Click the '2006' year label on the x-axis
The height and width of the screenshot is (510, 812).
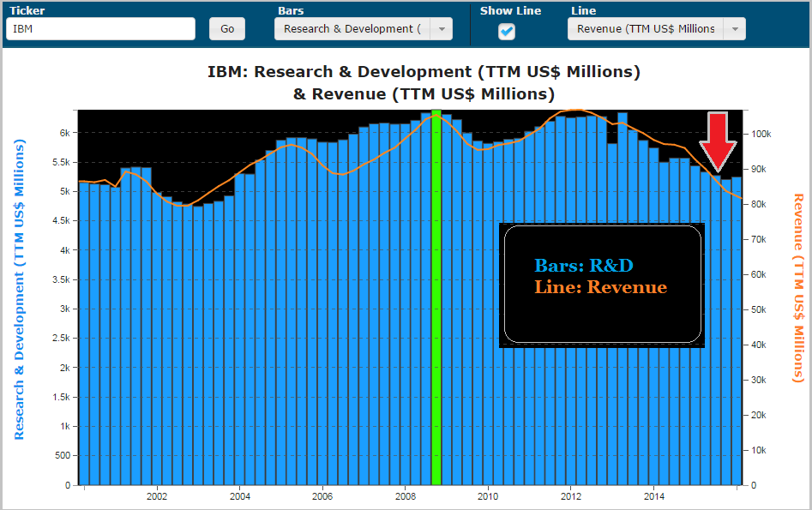pos(322,496)
